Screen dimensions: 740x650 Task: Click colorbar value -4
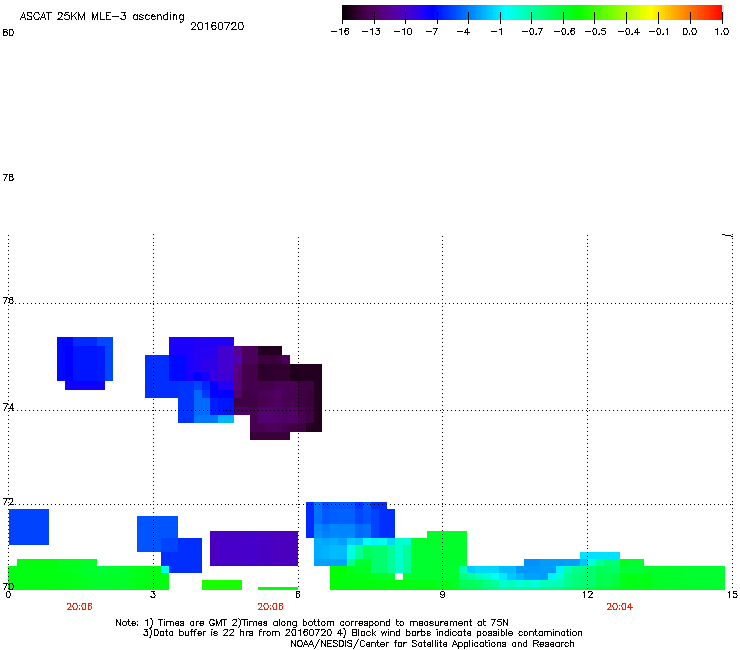(x=463, y=32)
